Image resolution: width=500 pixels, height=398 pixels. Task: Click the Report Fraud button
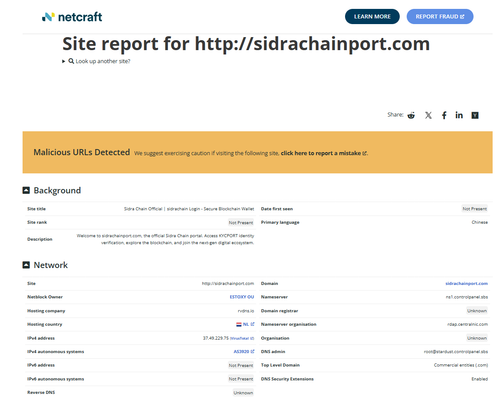pyautogui.click(x=440, y=17)
